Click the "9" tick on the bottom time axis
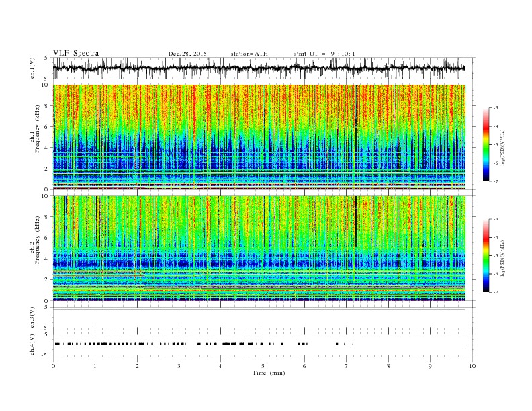The width and height of the screenshot is (532, 411). (x=430, y=366)
